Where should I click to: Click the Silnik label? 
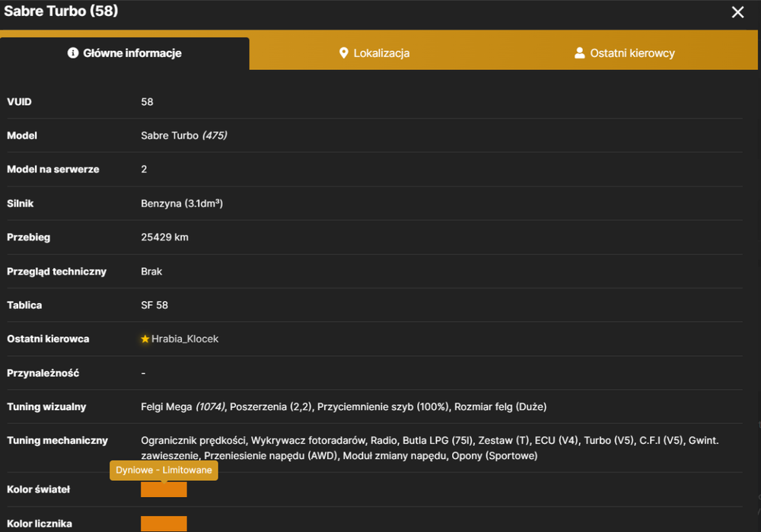click(x=21, y=203)
